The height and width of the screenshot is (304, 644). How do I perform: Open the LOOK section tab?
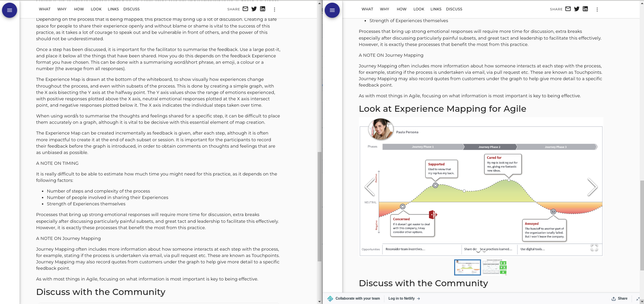point(419,9)
